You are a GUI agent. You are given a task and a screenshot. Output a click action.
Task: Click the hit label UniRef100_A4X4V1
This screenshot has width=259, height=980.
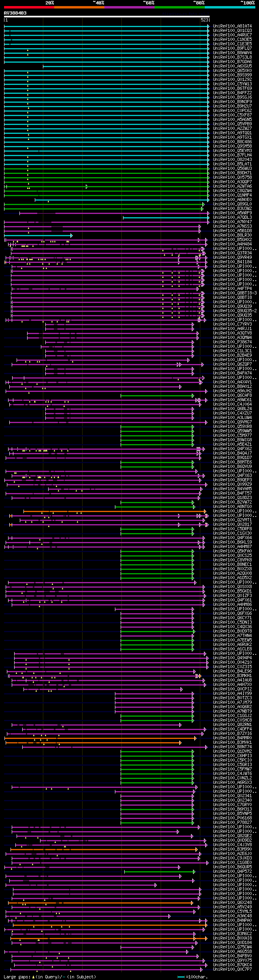232,382
